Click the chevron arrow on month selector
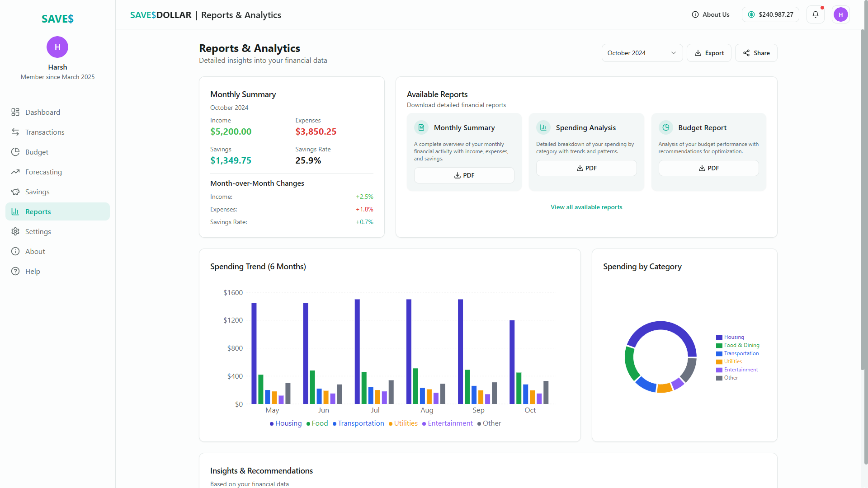Viewport: 868px width, 488px height. 674,53
